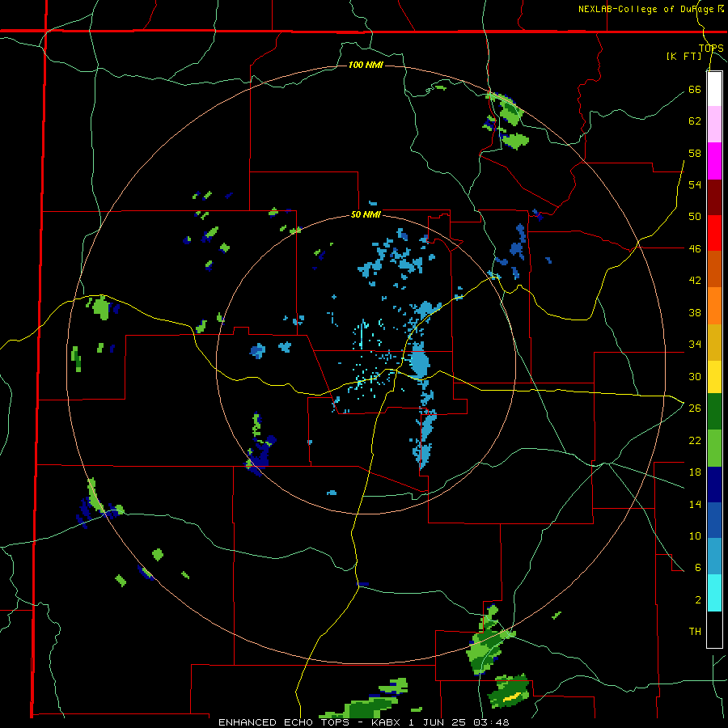Image resolution: width=728 pixels, height=728 pixels.
Task: Pick the bright orange legend swatch
Action: tap(714, 306)
